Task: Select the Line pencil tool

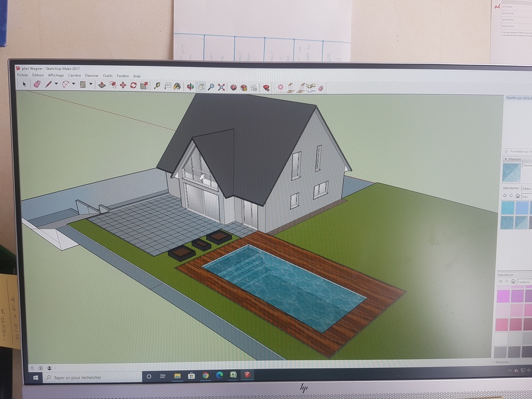Action: 48,84
